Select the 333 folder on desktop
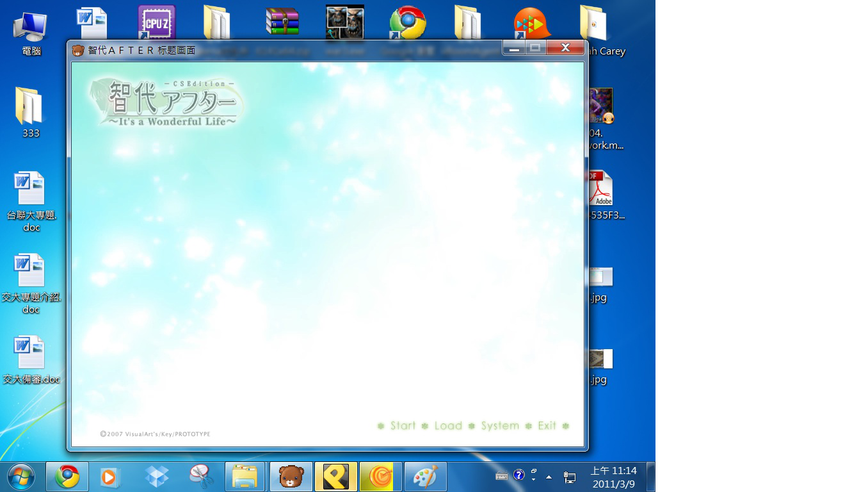The image size is (868, 492). pyautogui.click(x=30, y=113)
